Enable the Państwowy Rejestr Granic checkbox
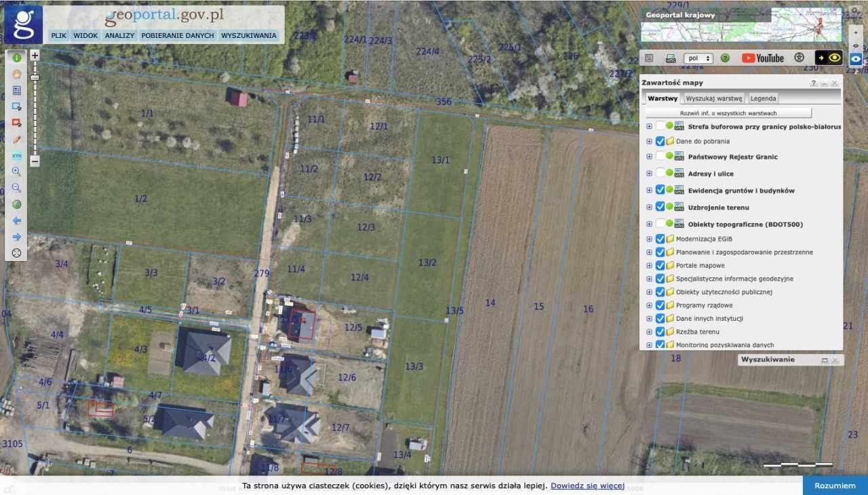Image resolution: width=868 pixels, height=495 pixels. click(660, 157)
